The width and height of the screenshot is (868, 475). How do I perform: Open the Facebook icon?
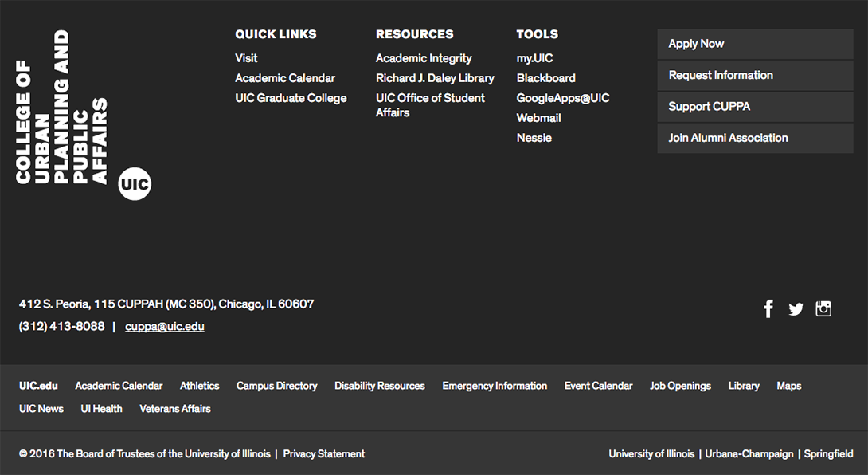click(768, 308)
